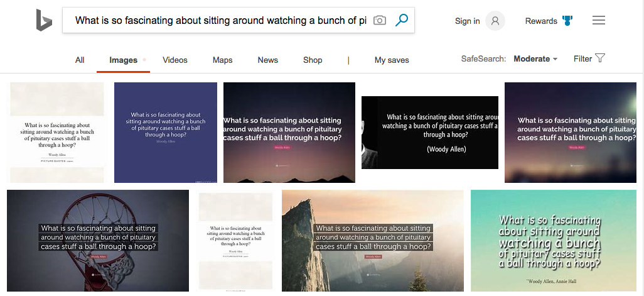Click the Sign in link
644x296 pixels.
coord(468,21)
